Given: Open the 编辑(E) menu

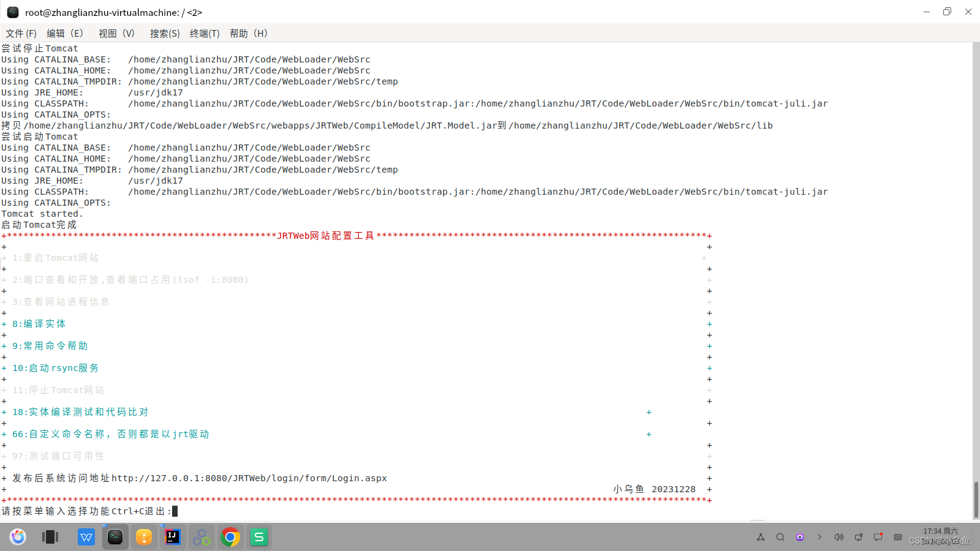Looking at the screenshot, I should pyautogui.click(x=65, y=34).
